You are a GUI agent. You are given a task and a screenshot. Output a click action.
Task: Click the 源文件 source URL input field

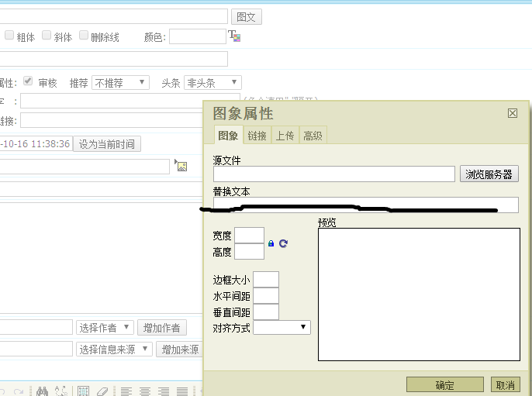click(333, 174)
